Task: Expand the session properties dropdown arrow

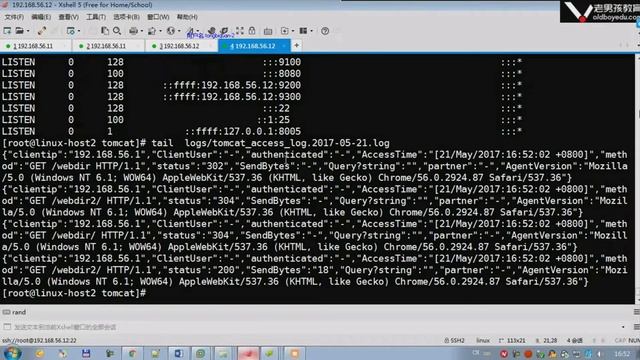Action: [x=78, y=31]
